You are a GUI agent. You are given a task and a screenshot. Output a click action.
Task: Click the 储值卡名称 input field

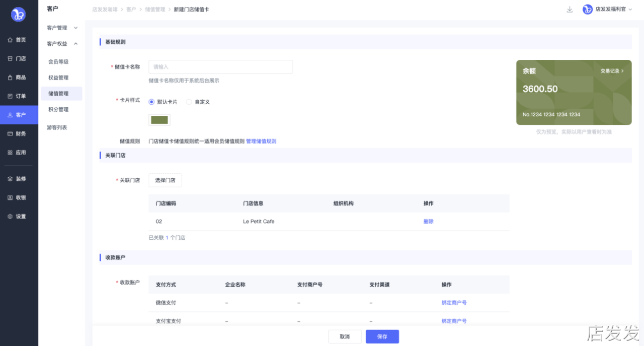click(x=220, y=66)
